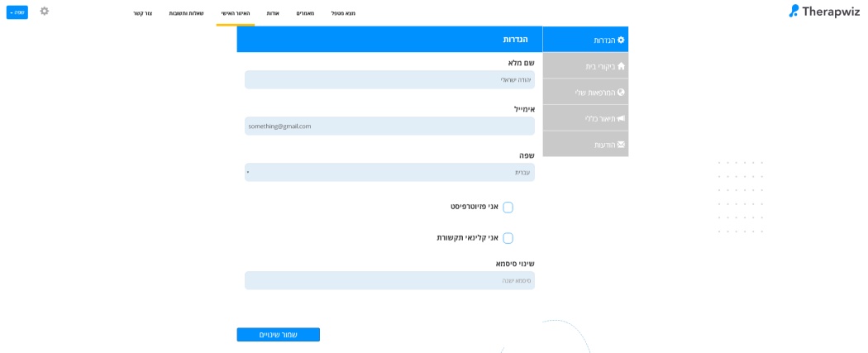Open the מצא מטפל nav item
This screenshot has width=868, height=353.
[x=343, y=12]
